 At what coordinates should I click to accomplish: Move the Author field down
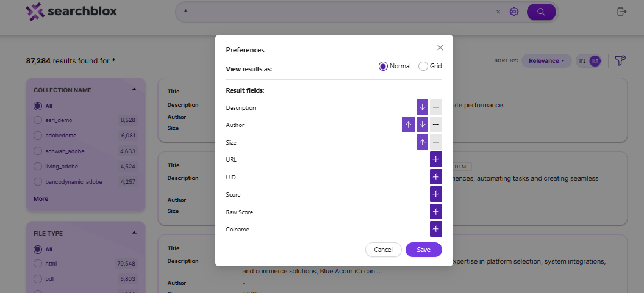422,125
